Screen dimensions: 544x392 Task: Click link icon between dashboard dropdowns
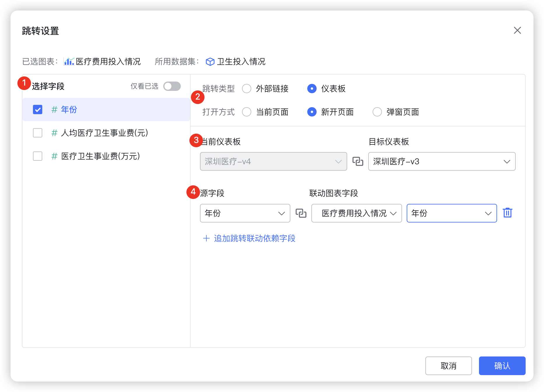coord(358,161)
